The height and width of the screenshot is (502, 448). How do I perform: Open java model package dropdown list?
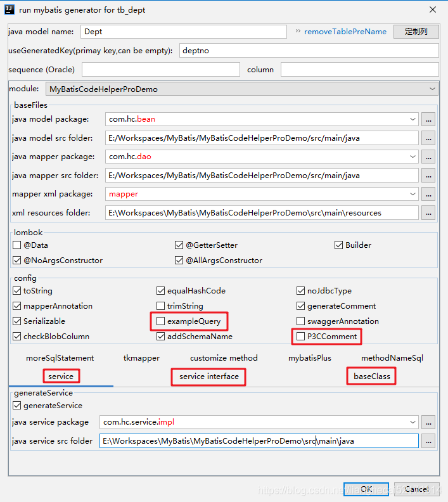[413, 119]
